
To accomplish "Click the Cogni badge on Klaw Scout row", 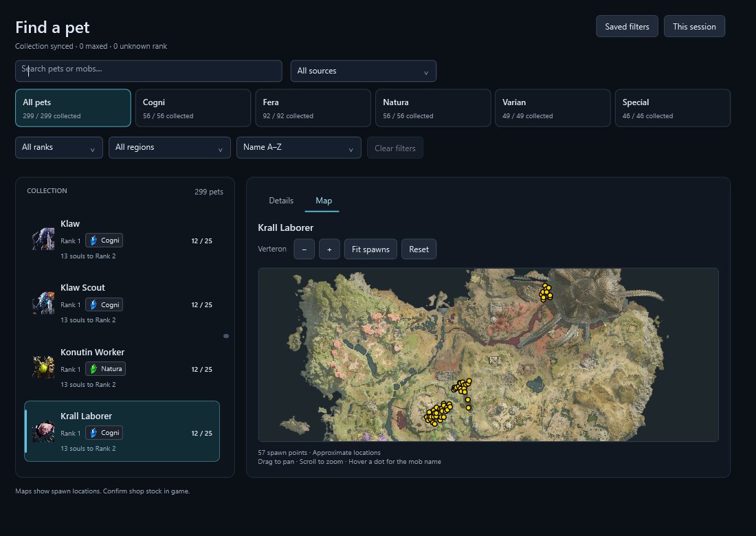I will (x=104, y=304).
